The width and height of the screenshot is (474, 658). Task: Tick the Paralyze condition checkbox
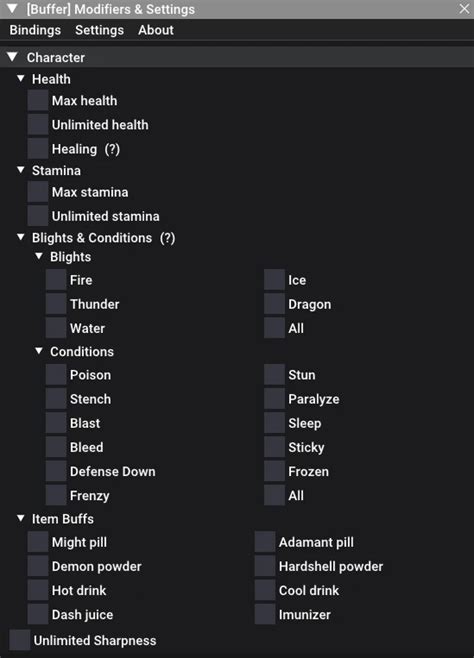point(274,399)
